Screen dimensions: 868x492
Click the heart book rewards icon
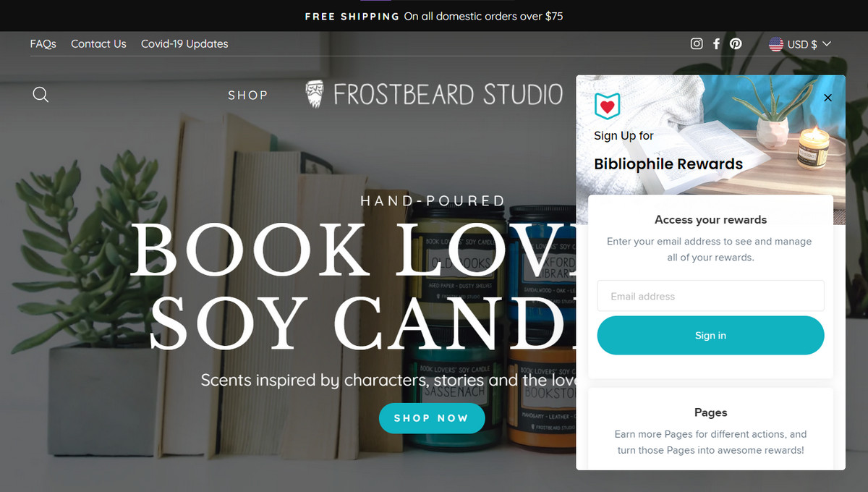(x=608, y=106)
